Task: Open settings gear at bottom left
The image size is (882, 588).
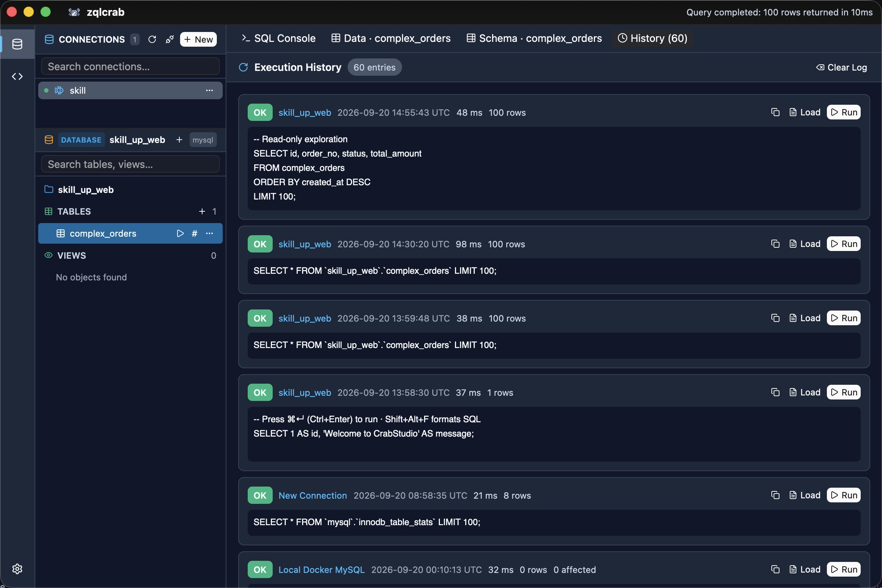Action: tap(17, 569)
